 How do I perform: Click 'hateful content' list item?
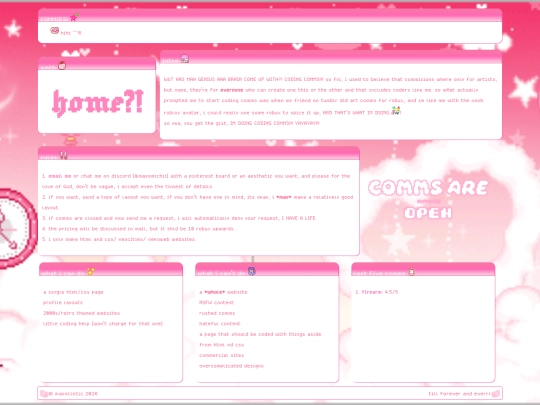(220, 324)
